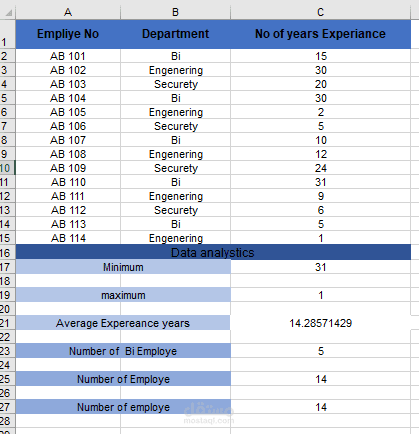419x434 pixels.
Task: Select cell AB 101
Action: [68, 56]
